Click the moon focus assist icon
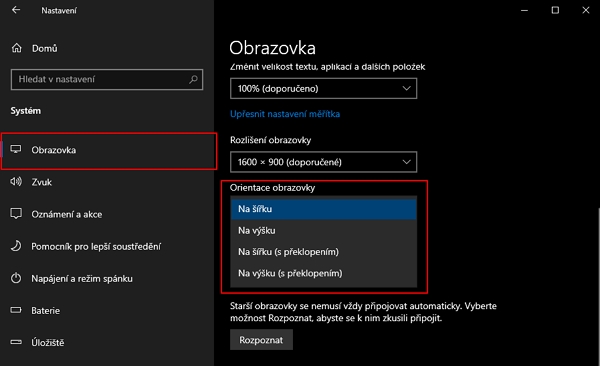 16,246
